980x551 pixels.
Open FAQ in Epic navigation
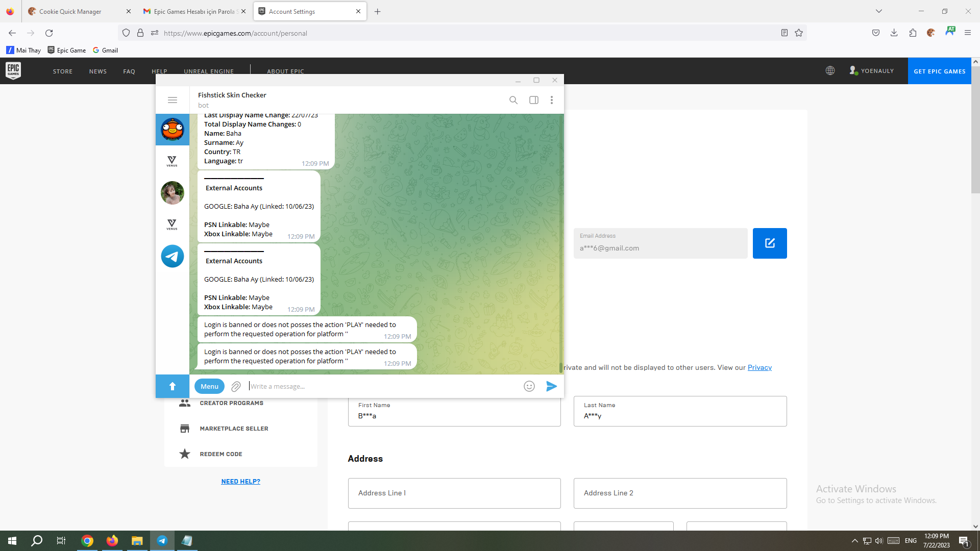(129, 71)
